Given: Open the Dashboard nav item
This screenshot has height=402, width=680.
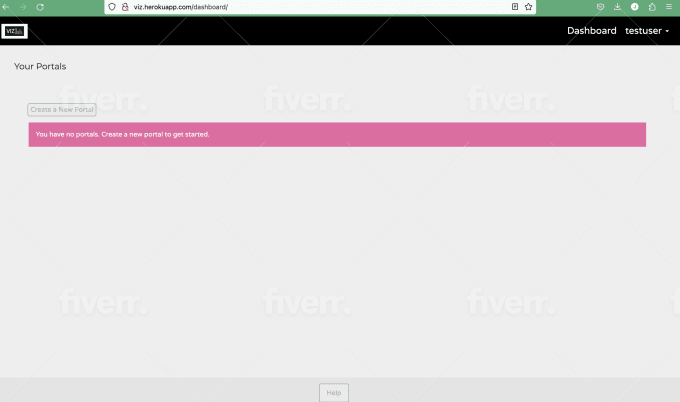Looking at the screenshot, I should [591, 31].
